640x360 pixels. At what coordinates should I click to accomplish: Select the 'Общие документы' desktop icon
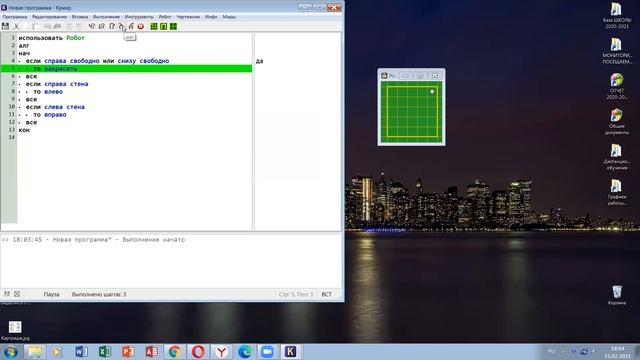click(616, 122)
